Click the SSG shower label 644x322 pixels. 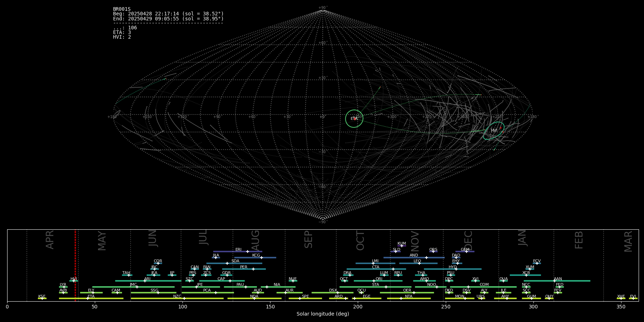154,291
